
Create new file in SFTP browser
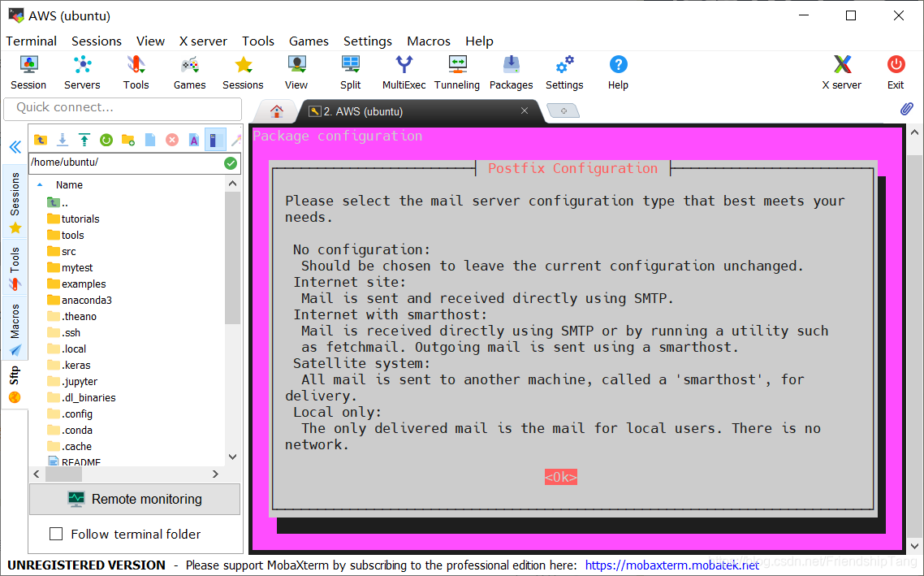(150, 140)
